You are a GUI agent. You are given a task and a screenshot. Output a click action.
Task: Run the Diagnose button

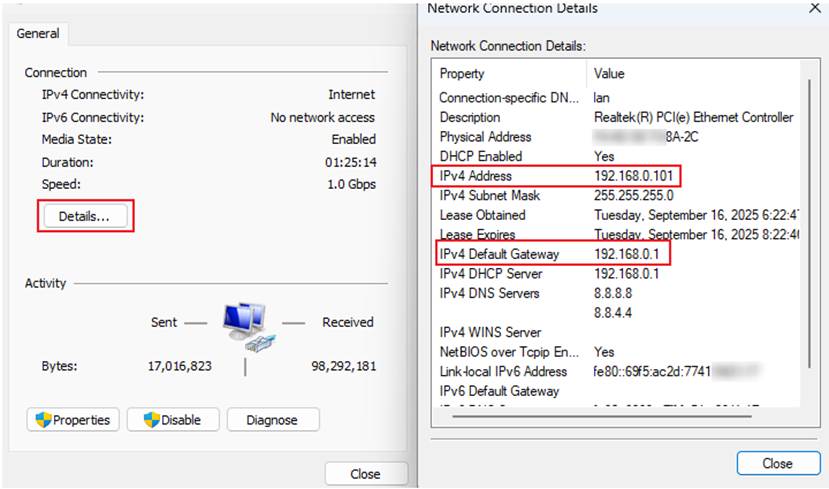pyautogui.click(x=273, y=420)
